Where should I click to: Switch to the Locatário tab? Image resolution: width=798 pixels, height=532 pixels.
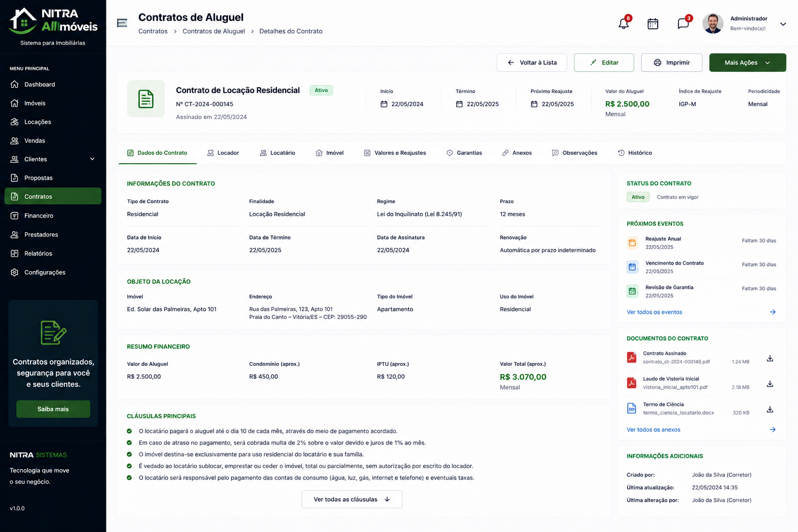[x=277, y=153]
